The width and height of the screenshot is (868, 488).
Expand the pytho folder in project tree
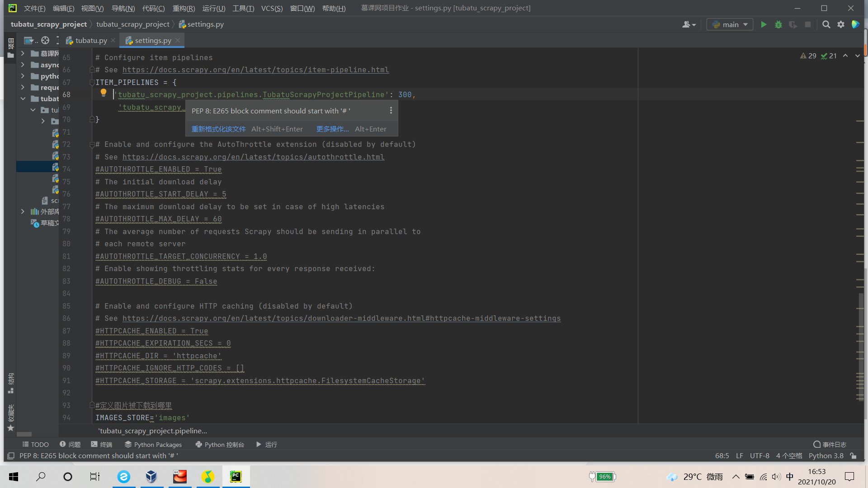click(x=23, y=76)
